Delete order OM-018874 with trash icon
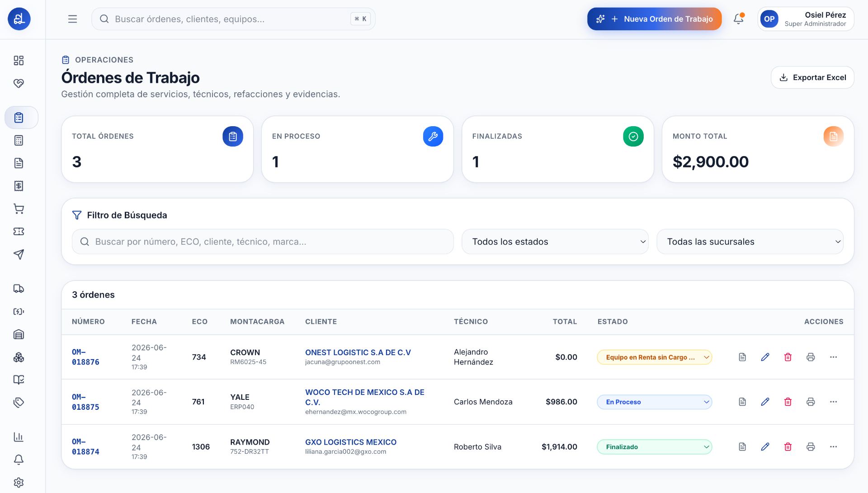Viewport: 868px width, 493px height. point(788,447)
